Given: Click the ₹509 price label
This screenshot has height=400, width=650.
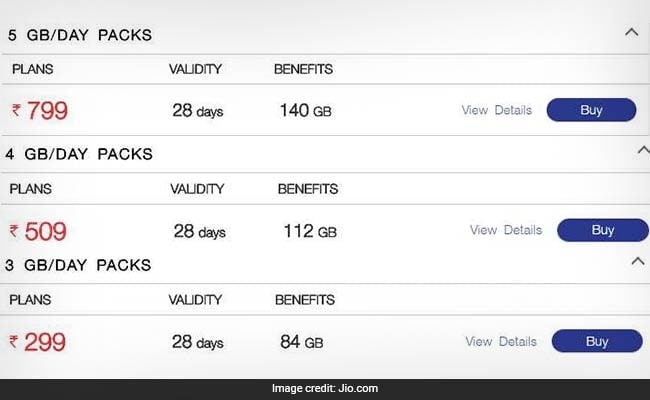Looking at the screenshot, I should (x=38, y=232).
